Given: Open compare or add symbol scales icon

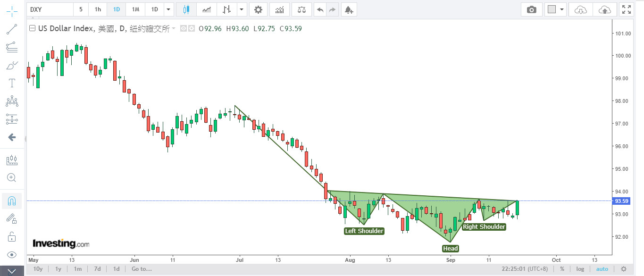Looking at the screenshot, I should (x=301, y=9).
